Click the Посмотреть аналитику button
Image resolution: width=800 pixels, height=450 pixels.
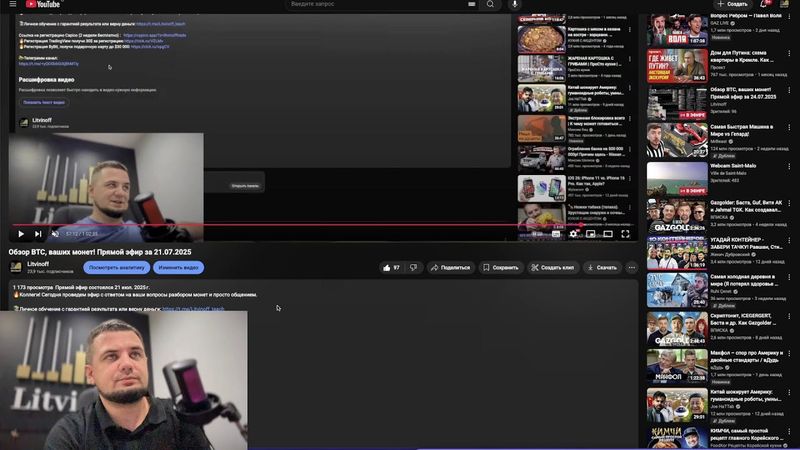(x=117, y=267)
